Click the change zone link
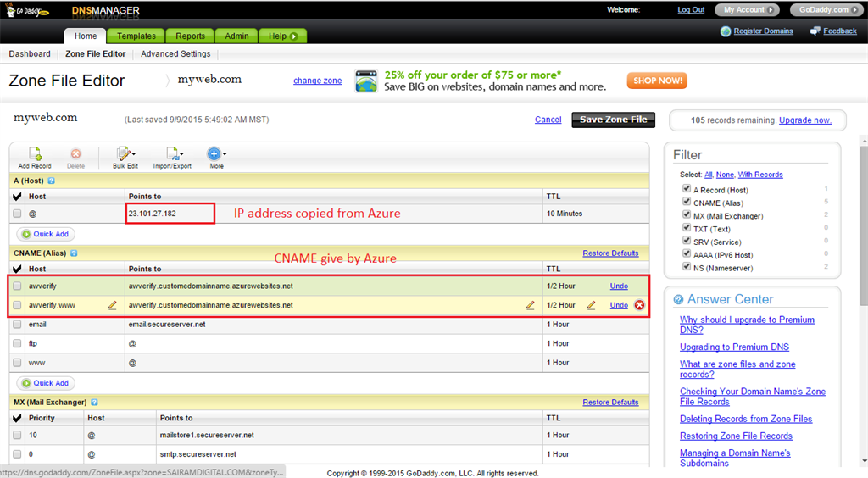Screen dimensions: 868x478 pos(317,81)
